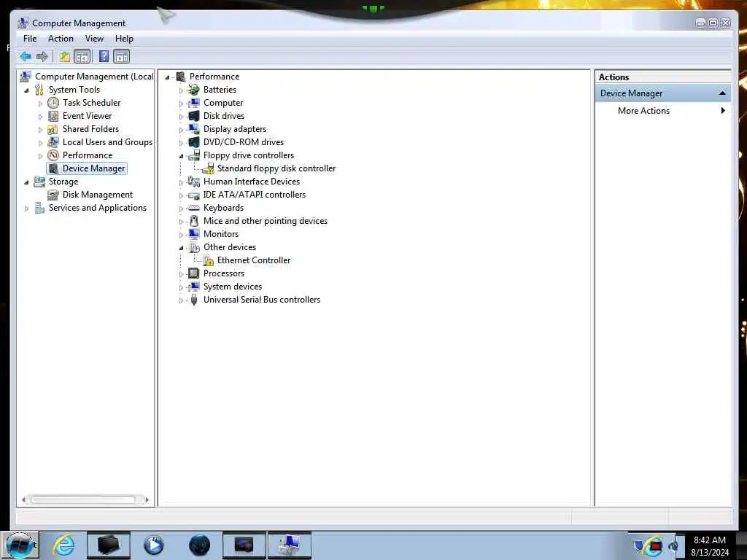Image resolution: width=747 pixels, height=560 pixels.
Task: Select the Performance icon in left tree
Action: (x=53, y=155)
